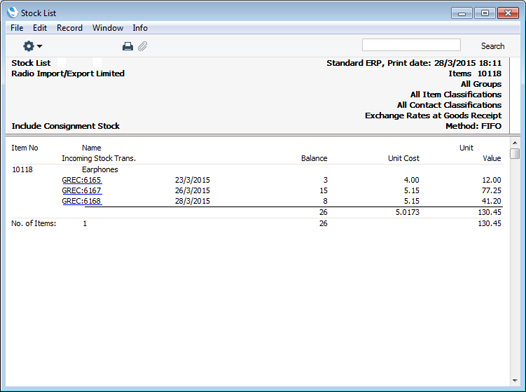Click 'Include Consignment Stock' header text

(x=65, y=126)
